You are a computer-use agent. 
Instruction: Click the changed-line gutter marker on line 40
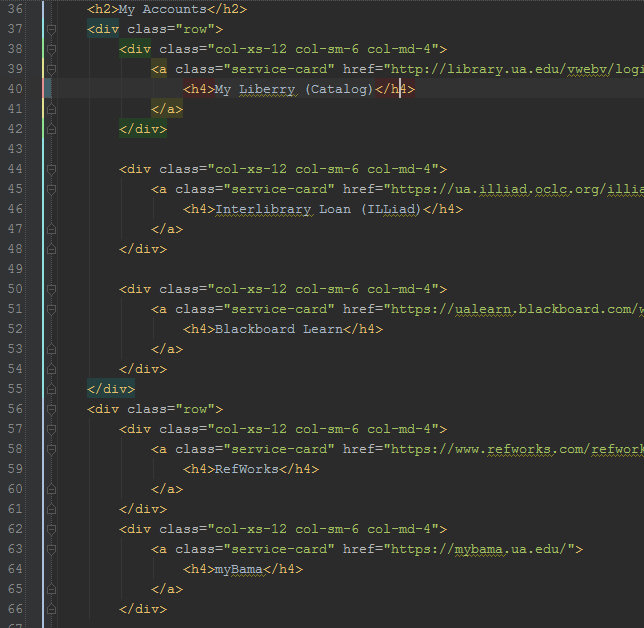coord(47,89)
